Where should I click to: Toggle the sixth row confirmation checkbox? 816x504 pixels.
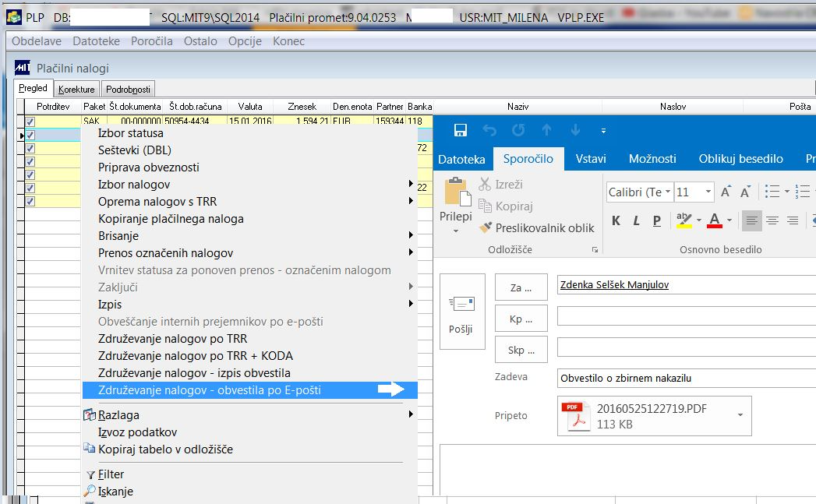click(30, 189)
